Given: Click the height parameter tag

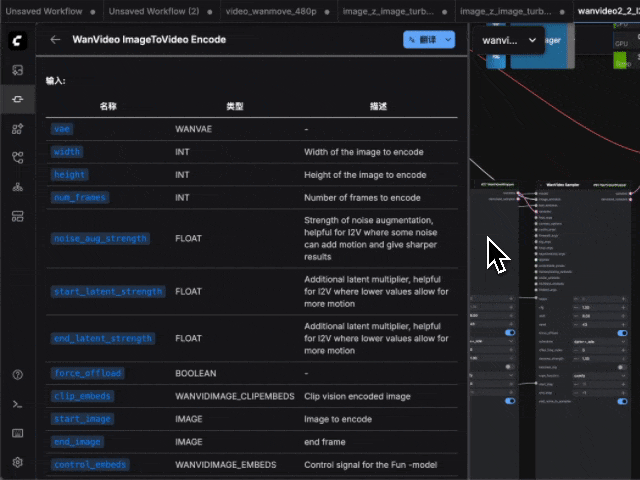Looking at the screenshot, I should (x=69, y=175).
